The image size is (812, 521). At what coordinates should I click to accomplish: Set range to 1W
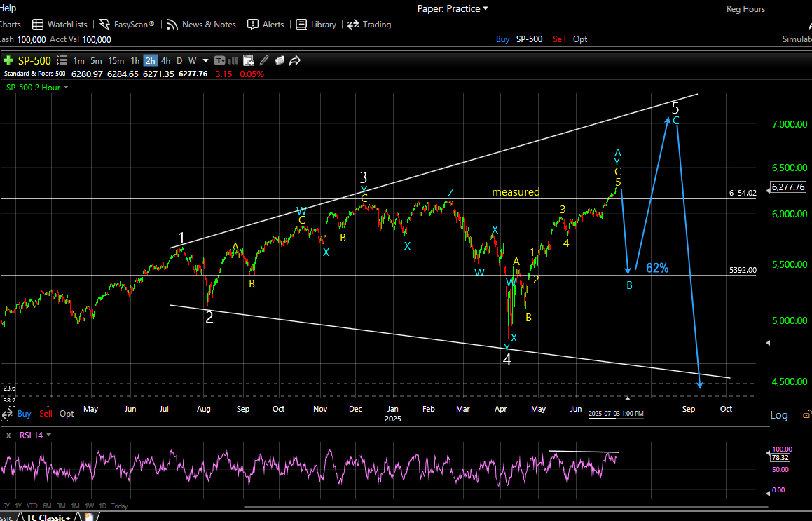coord(89,506)
